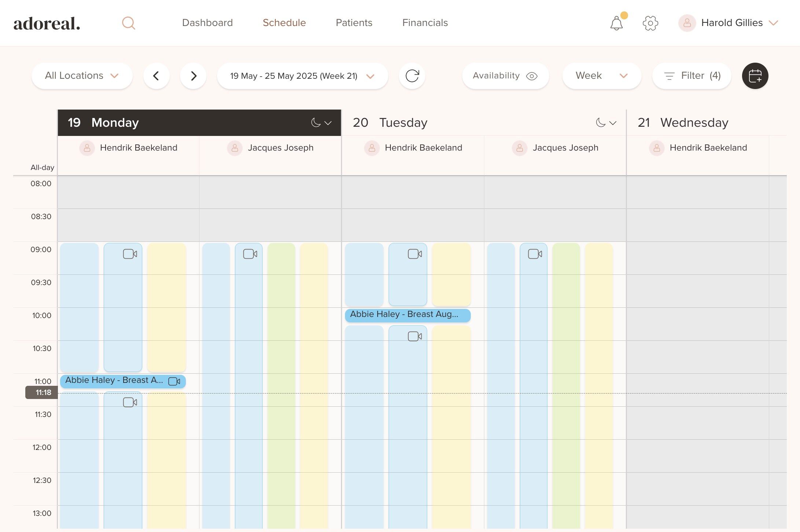Click the new appointment calendar icon

(755, 76)
